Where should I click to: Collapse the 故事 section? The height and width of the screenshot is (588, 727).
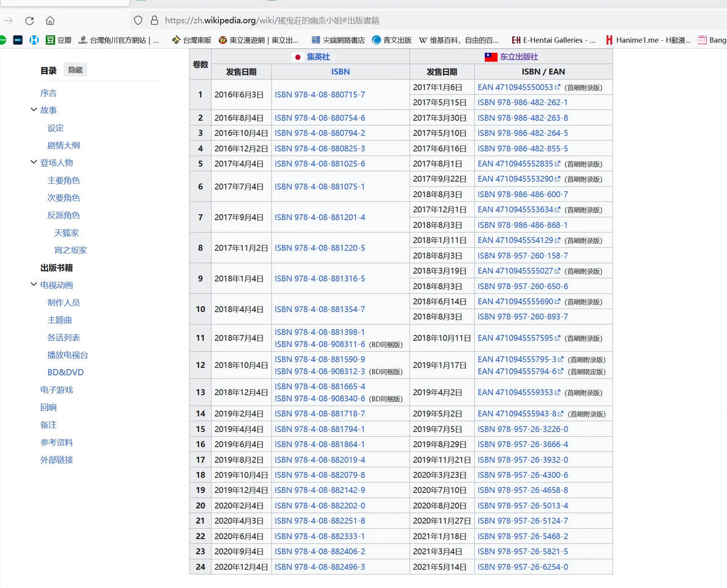34,110
